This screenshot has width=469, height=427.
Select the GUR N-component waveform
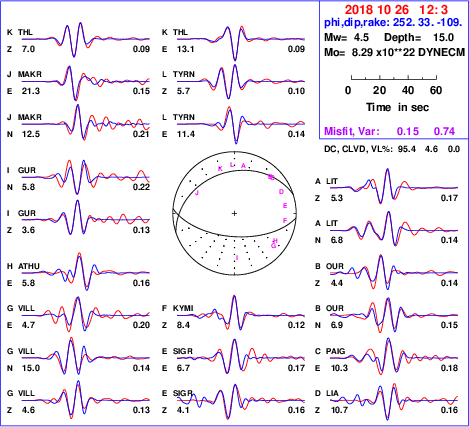point(86,177)
